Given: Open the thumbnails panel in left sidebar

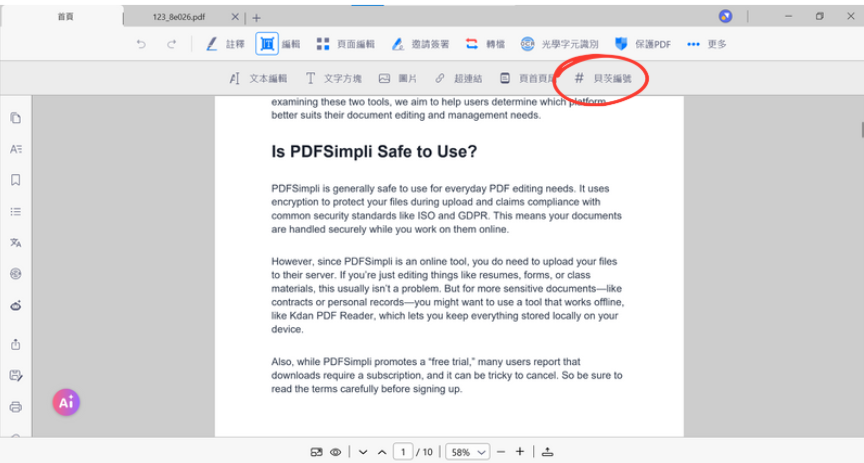Looking at the screenshot, I should pyautogui.click(x=15, y=118).
